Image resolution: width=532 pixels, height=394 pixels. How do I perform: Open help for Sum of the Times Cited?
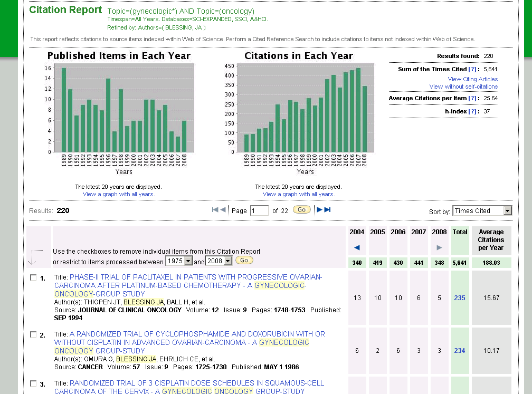(472, 69)
